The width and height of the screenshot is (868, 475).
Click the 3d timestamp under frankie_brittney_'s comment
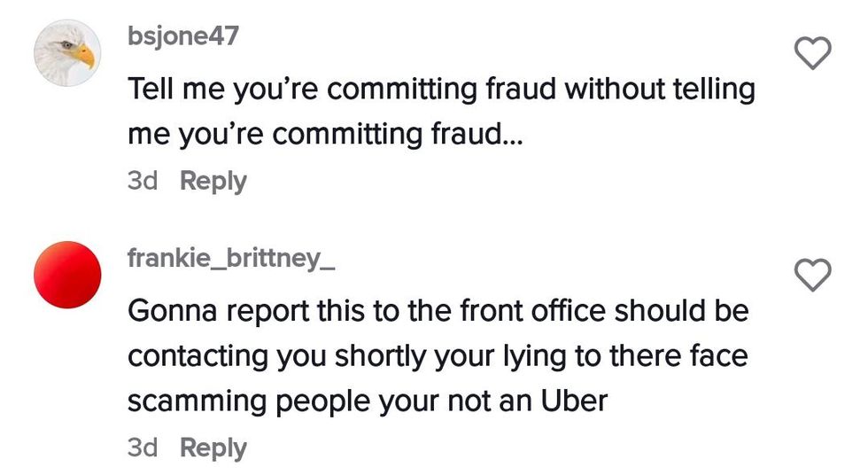pyautogui.click(x=142, y=448)
